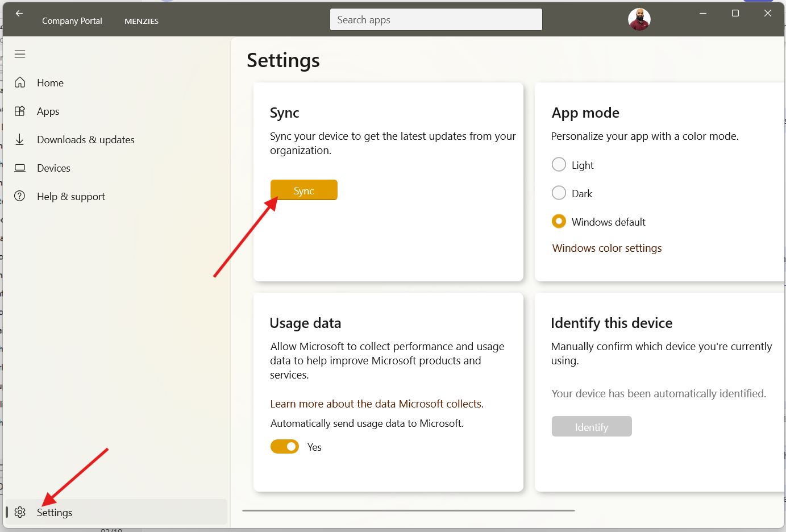Collapse the hamburger navigation menu
This screenshot has width=786, height=532.
coord(20,54)
